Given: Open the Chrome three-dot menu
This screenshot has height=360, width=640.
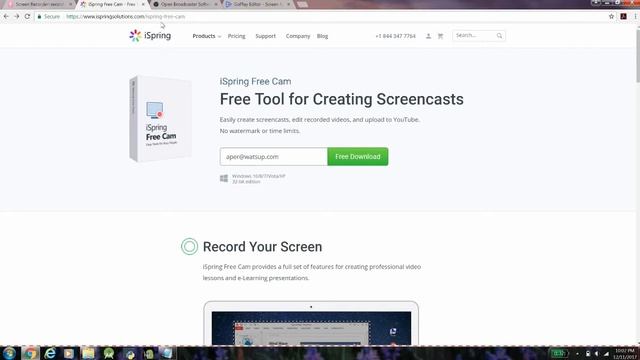Looking at the screenshot, I should (635, 16).
